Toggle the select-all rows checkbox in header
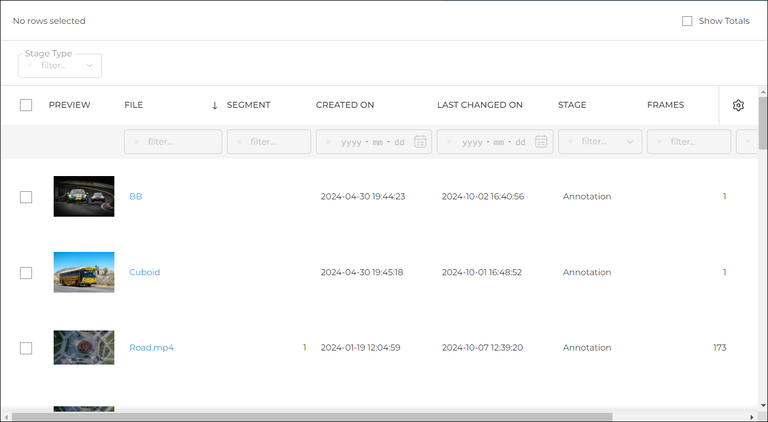768x422 pixels. (x=26, y=105)
